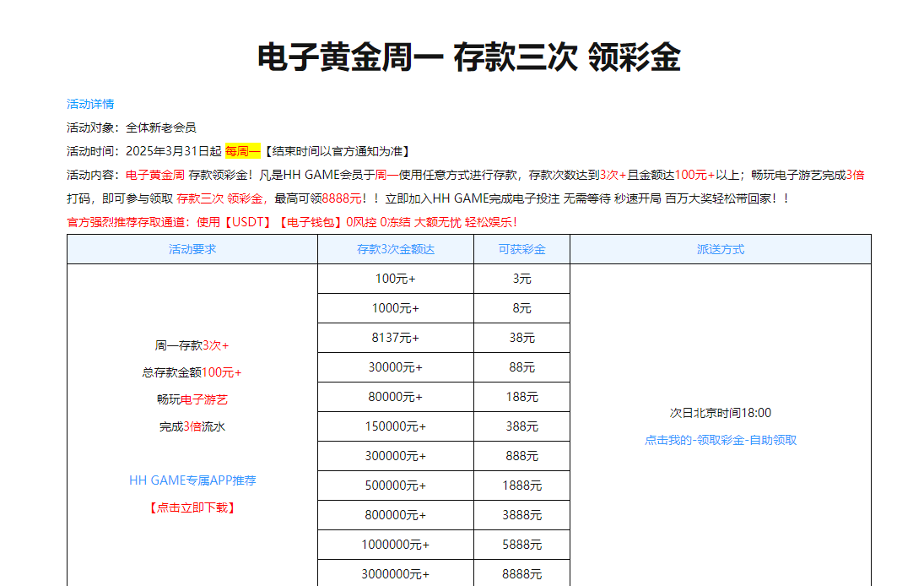Click the 畅玩电子游艺 requirement line

(192, 399)
